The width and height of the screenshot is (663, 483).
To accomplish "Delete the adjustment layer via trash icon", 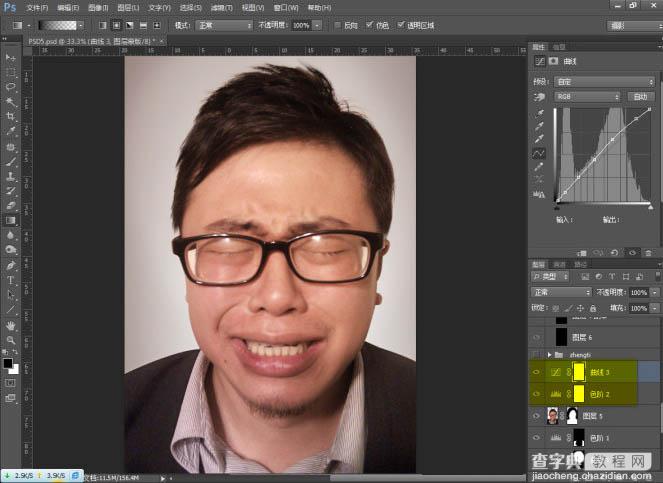I will click(x=648, y=253).
